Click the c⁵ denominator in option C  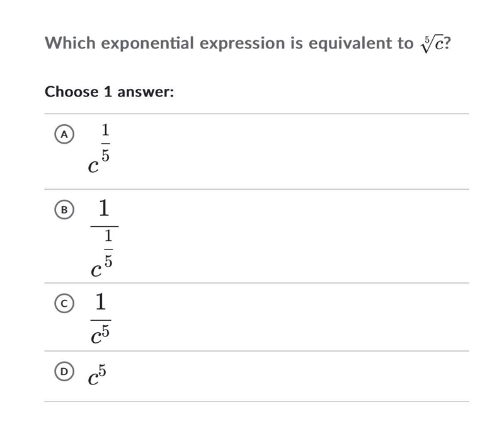point(100,334)
